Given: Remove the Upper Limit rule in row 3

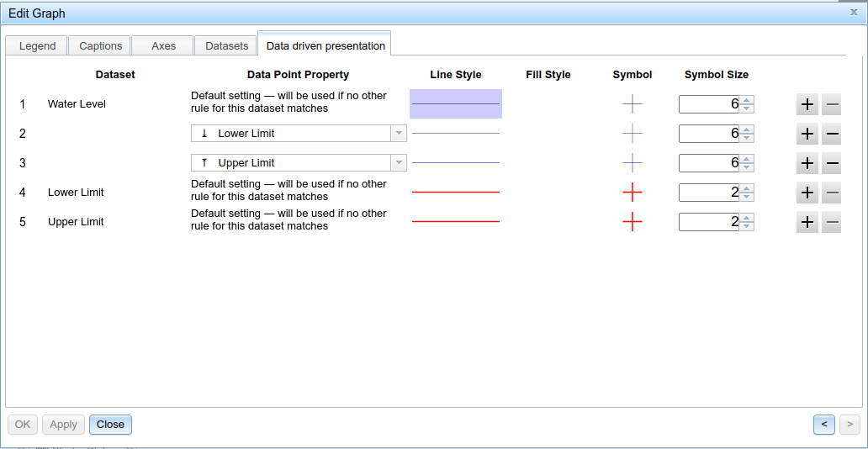Looking at the screenshot, I should [831, 163].
